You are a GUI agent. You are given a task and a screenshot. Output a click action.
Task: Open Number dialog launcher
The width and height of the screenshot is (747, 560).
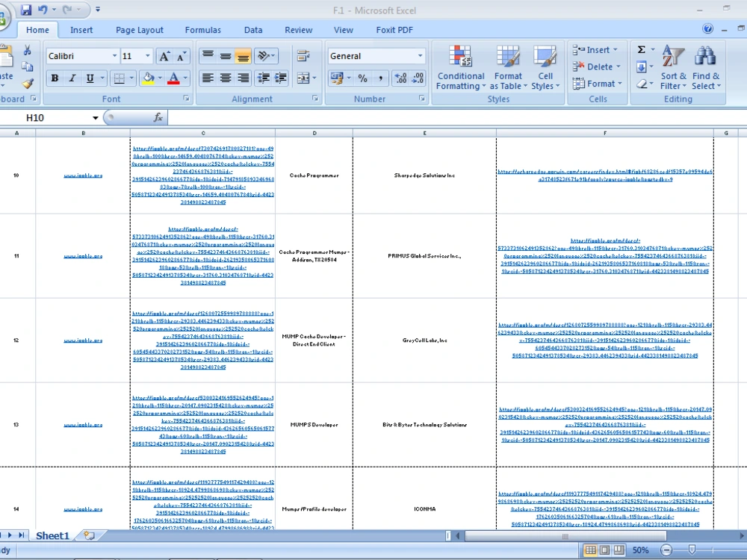(x=421, y=99)
